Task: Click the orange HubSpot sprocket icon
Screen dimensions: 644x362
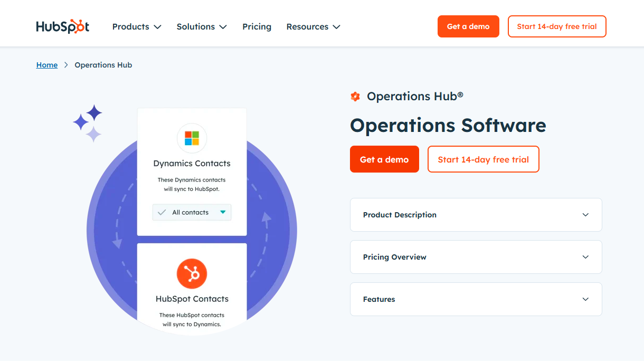Action: coord(192,273)
